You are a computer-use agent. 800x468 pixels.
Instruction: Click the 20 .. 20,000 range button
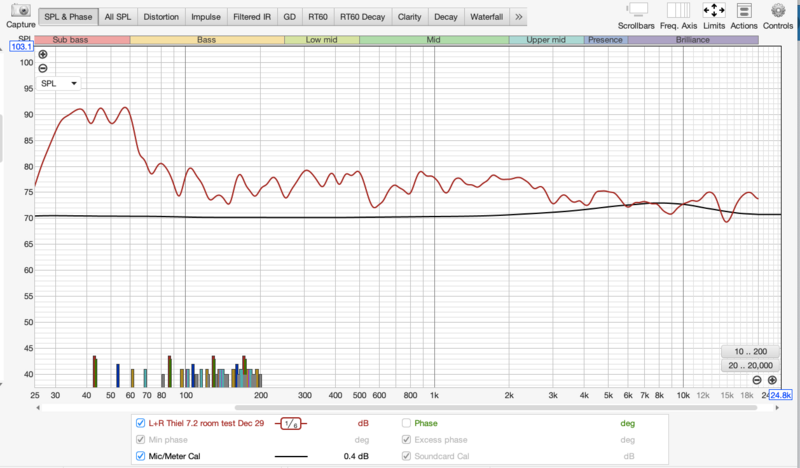point(749,366)
